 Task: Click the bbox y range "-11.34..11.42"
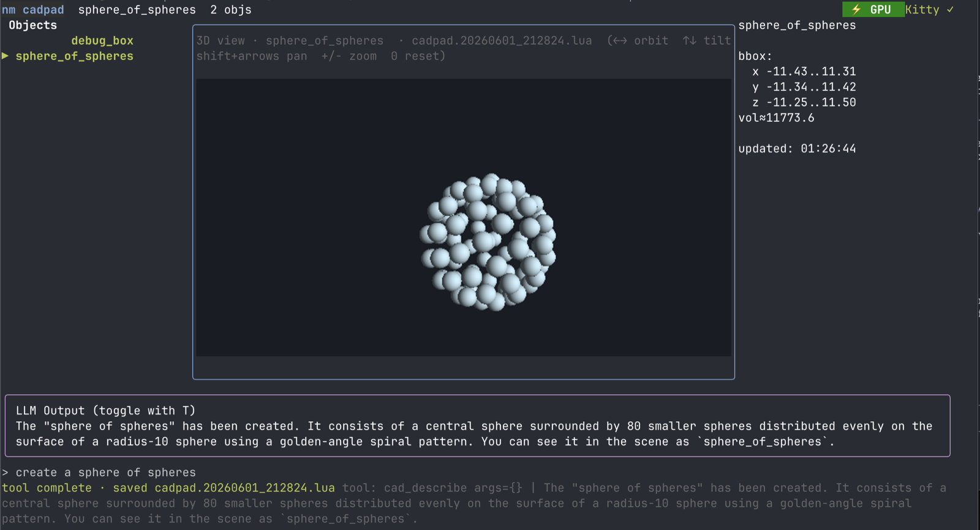(x=811, y=87)
